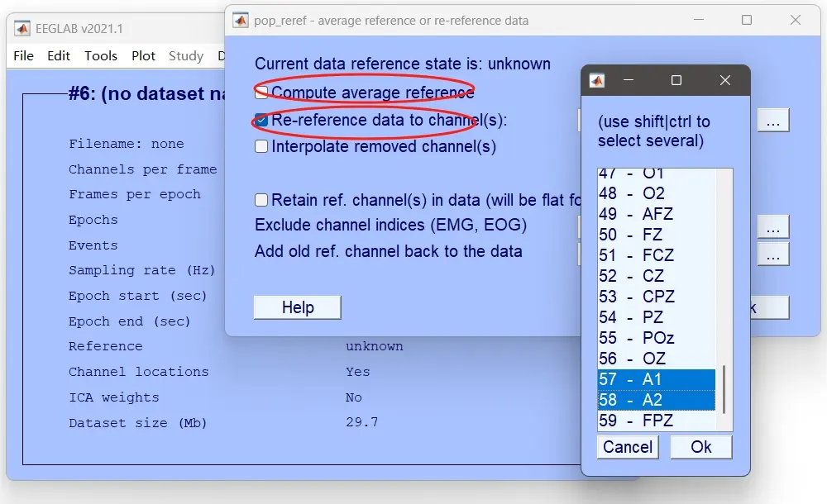
Task: Browse channels for Add old ref channel
Action: point(773,254)
